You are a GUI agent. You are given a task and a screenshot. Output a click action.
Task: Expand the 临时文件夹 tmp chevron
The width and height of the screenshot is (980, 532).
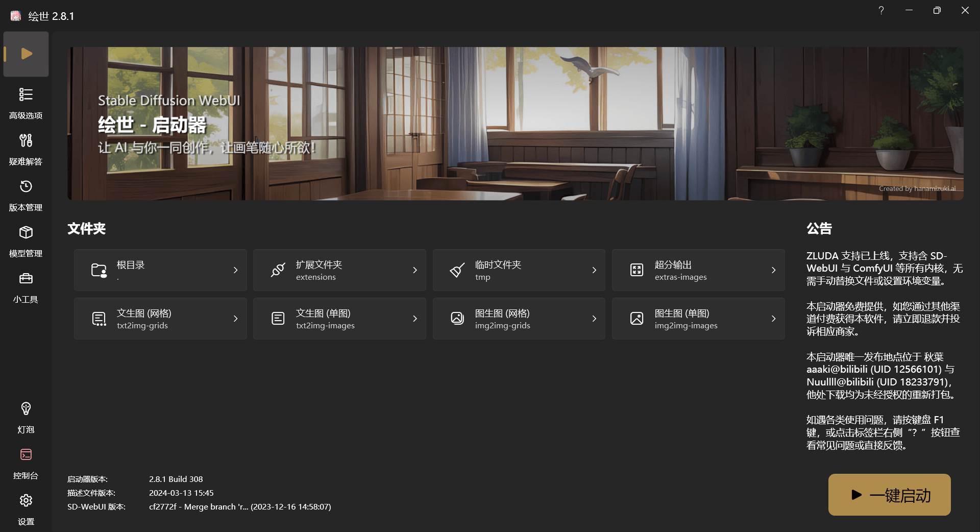[594, 270]
